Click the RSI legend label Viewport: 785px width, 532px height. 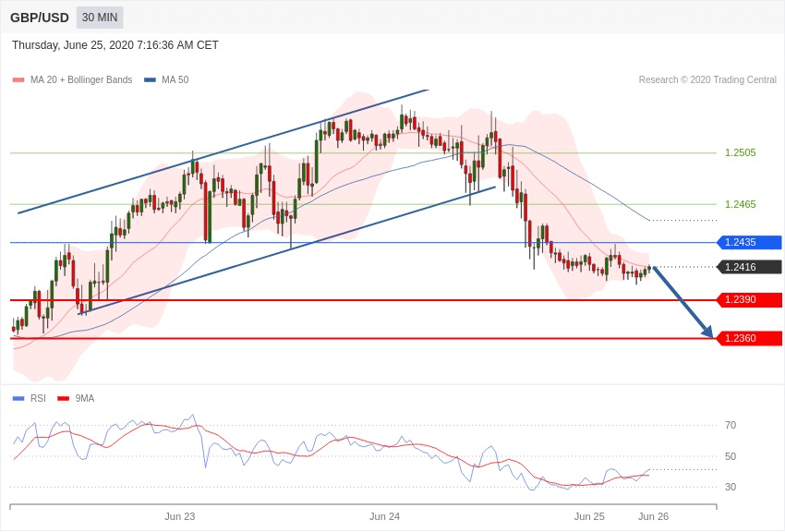[38, 398]
